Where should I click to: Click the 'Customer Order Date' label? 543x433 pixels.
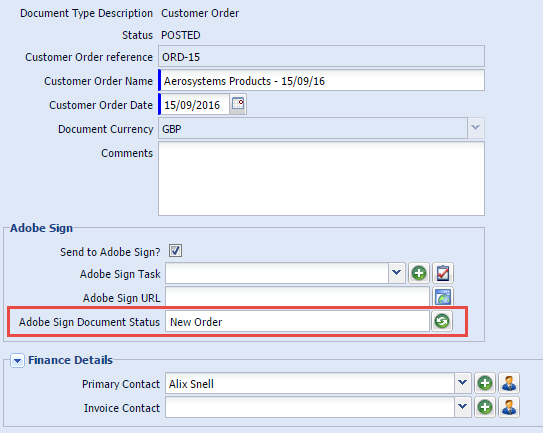pyautogui.click(x=101, y=105)
